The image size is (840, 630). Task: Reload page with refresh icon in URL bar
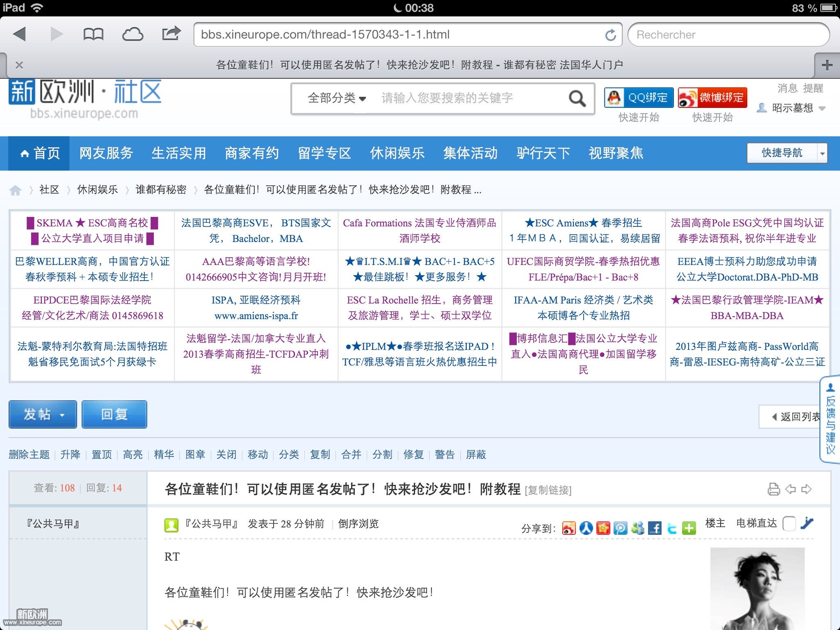click(x=610, y=35)
